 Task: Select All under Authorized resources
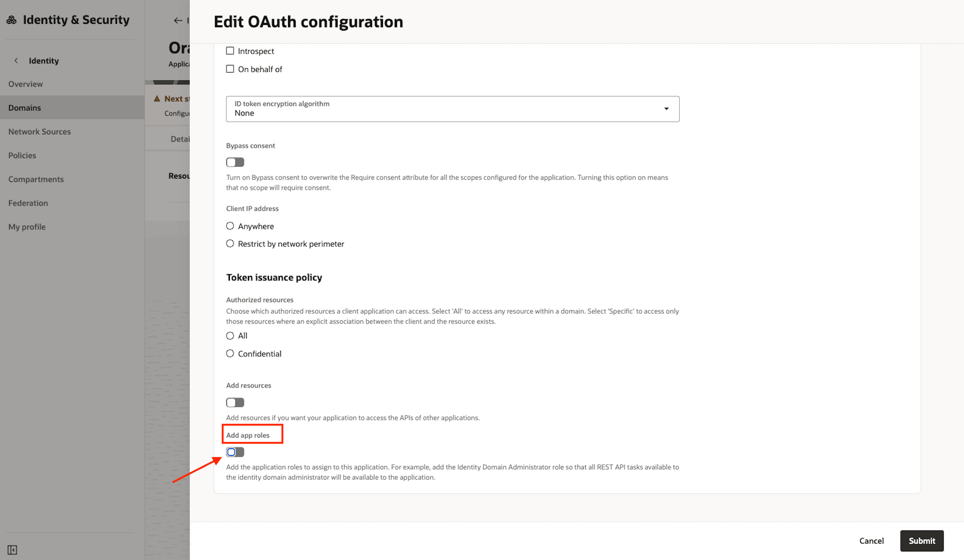coord(230,336)
